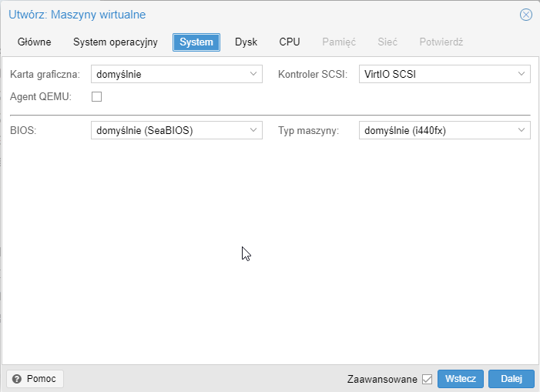This screenshot has width=540, height=392.
Task: Open the BIOS dropdown arrow
Action: (x=254, y=131)
